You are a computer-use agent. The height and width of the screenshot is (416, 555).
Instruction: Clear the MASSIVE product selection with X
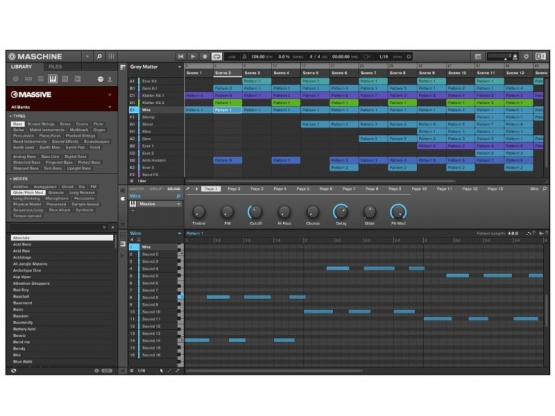110,95
